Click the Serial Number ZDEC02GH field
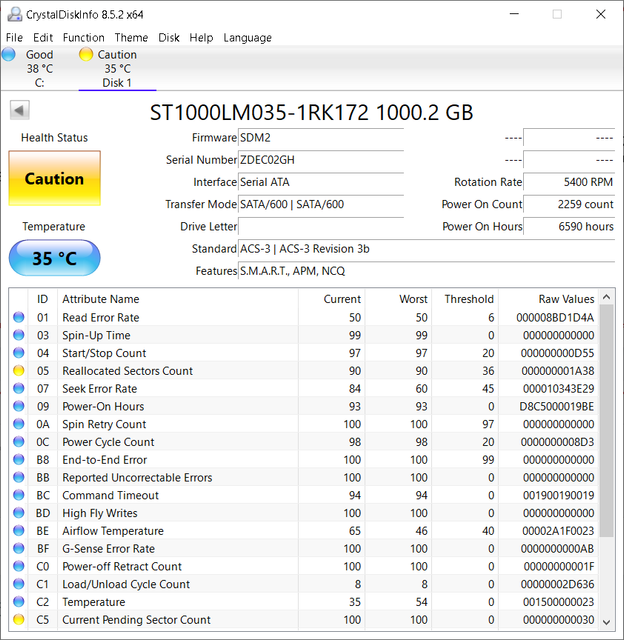 [x=321, y=160]
